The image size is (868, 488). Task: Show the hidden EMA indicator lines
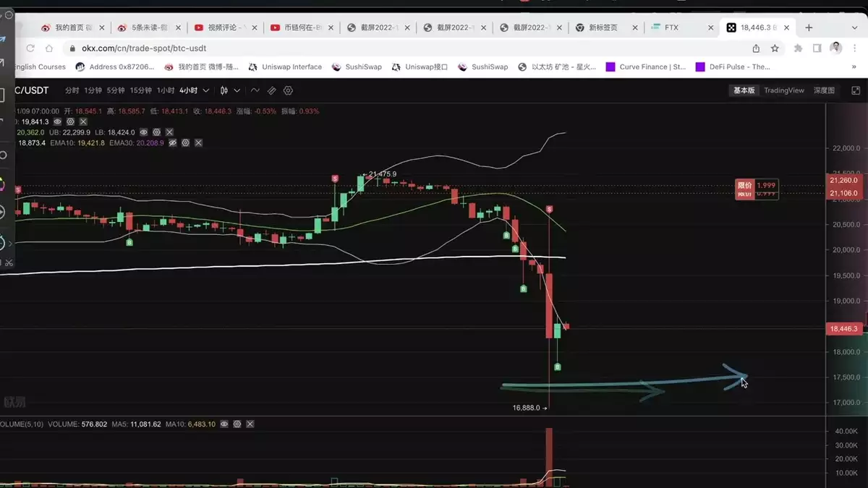173,143
